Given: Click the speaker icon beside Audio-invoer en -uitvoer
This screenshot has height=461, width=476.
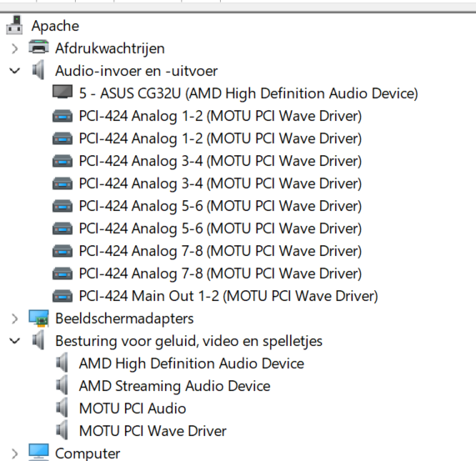Looking at the screenshot, I should 38,70.
